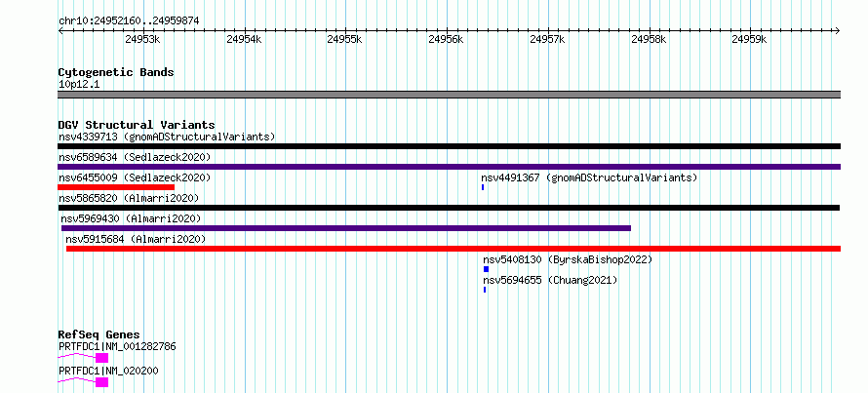Click the 24953k ruler position
The width and height of the screenshot is (868, 393).
click(142, 39)
